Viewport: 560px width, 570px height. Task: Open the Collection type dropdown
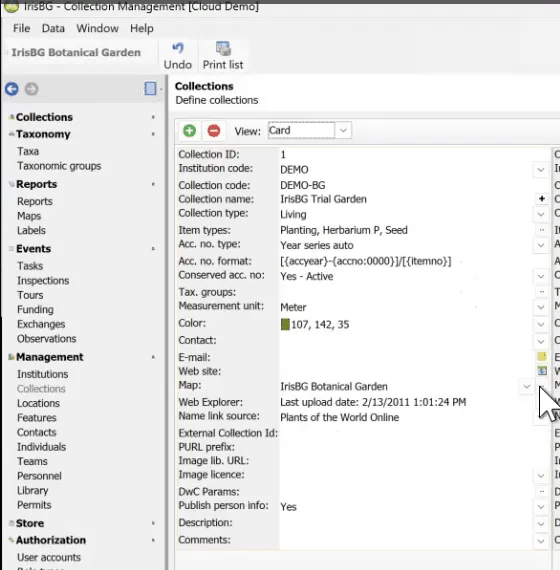tap(541, 214)
